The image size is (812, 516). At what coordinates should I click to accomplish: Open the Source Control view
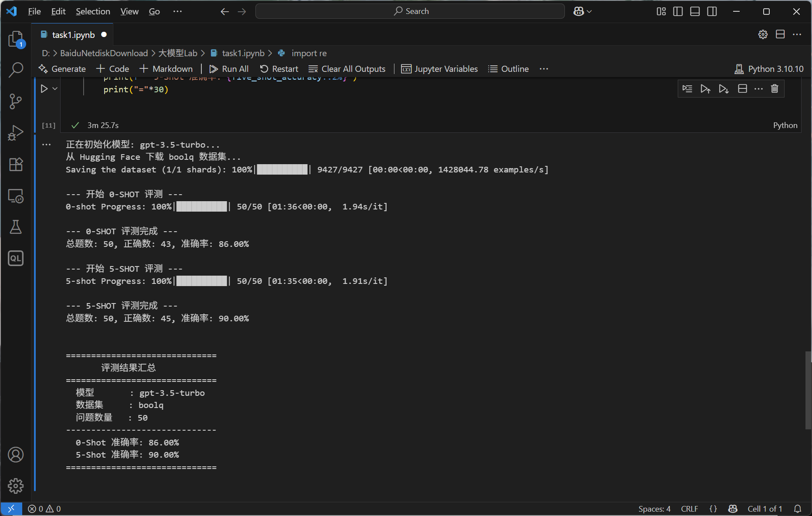coord(16,101)
